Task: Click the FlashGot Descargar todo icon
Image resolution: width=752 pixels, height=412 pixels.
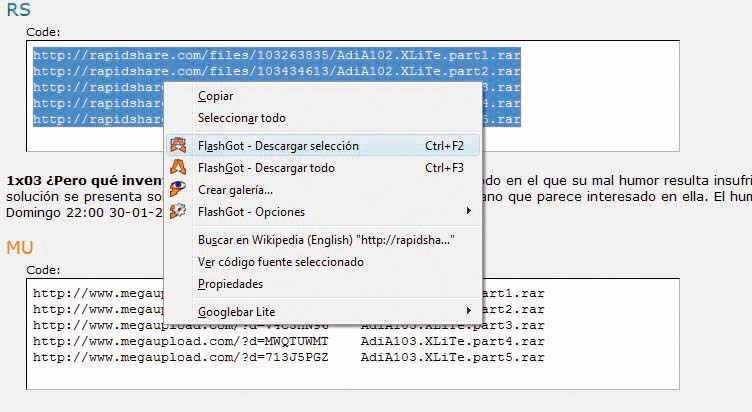Action: 178,168
